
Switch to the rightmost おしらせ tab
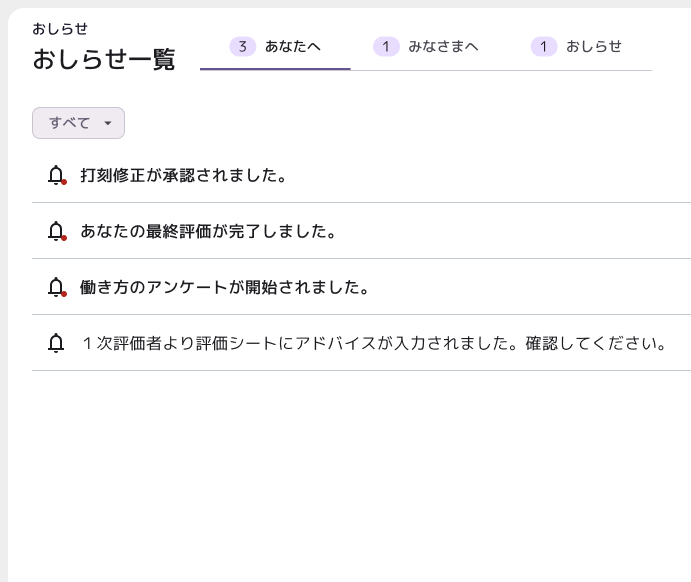pyautogui.click(x=576, y=47)
